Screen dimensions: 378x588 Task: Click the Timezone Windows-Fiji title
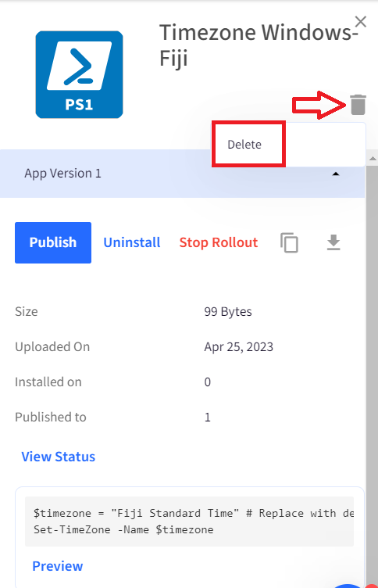[x=259, y=45]
